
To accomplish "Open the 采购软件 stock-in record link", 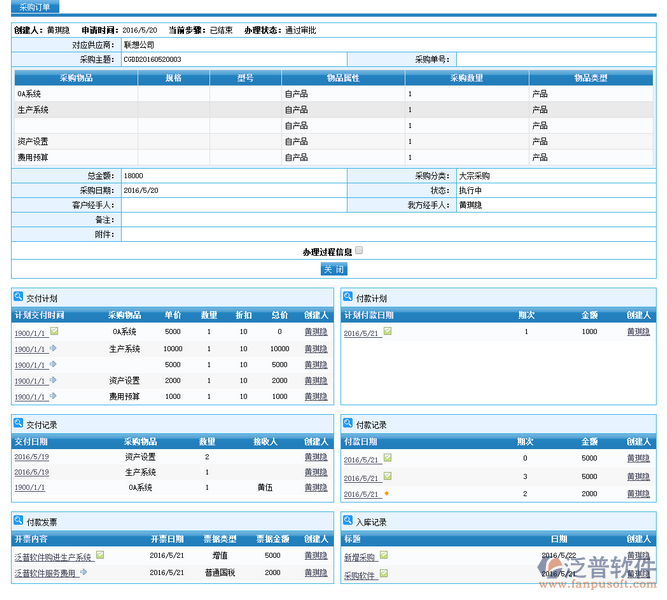I will [359, 576].
